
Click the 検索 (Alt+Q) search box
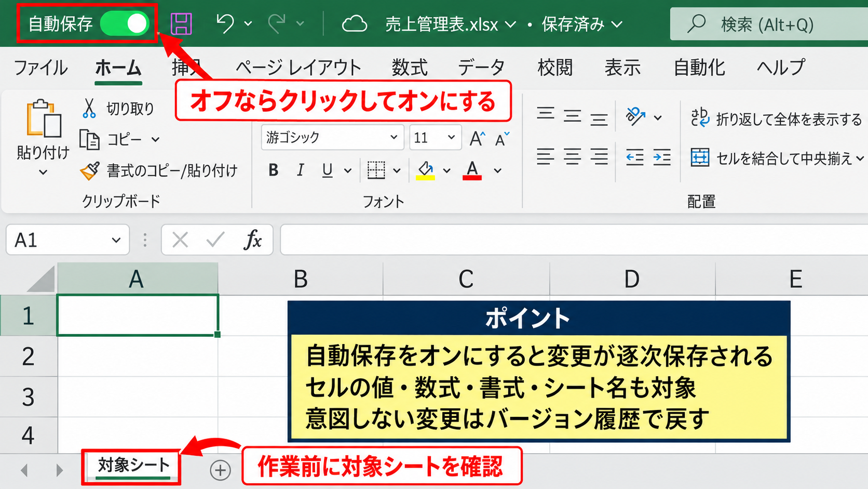coord(769,24)
